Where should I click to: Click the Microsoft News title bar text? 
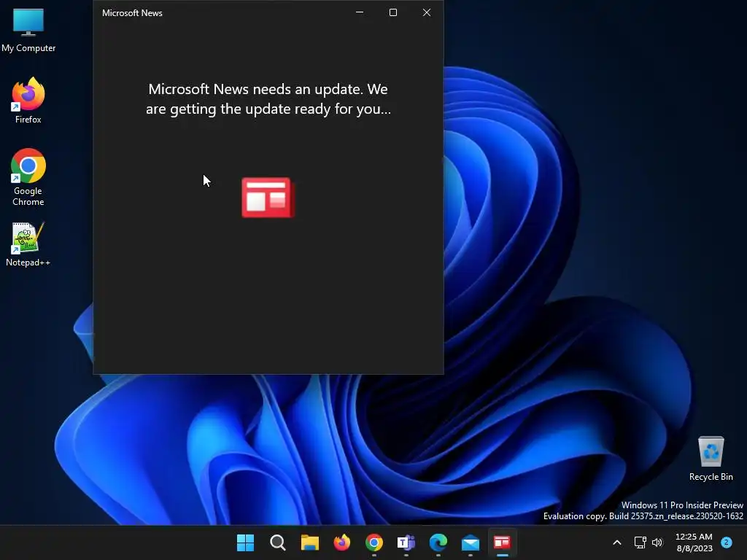tap(132, 13)
